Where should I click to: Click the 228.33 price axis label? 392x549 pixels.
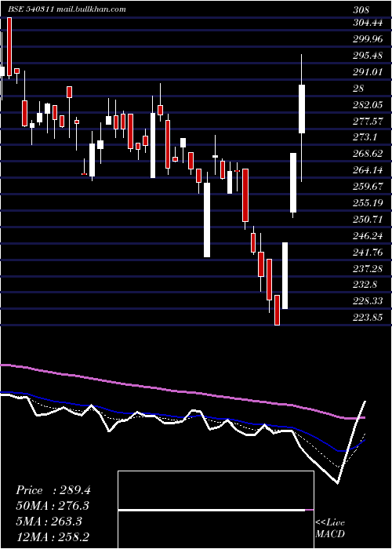(x=368, y=300)
